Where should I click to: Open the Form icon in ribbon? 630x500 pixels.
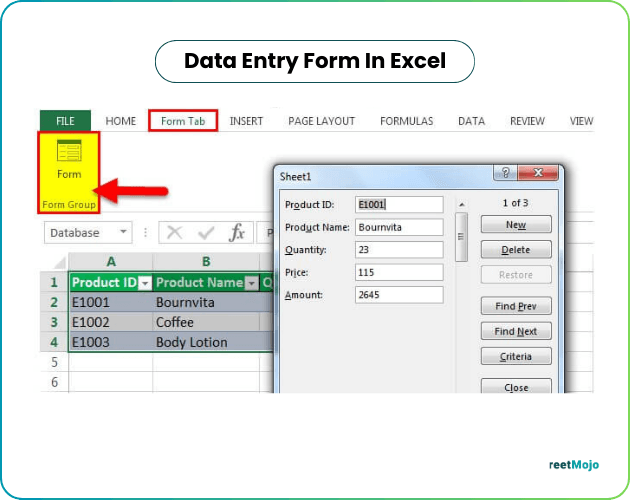click(x=69, y=159)
